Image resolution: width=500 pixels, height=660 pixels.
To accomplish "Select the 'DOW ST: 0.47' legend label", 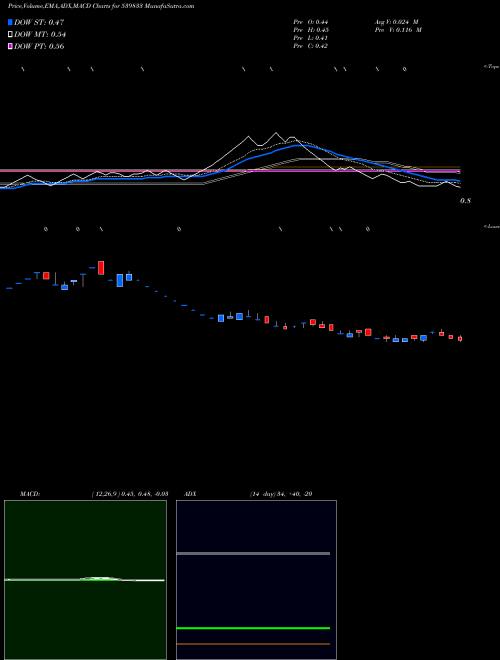I will pos(39,22).
